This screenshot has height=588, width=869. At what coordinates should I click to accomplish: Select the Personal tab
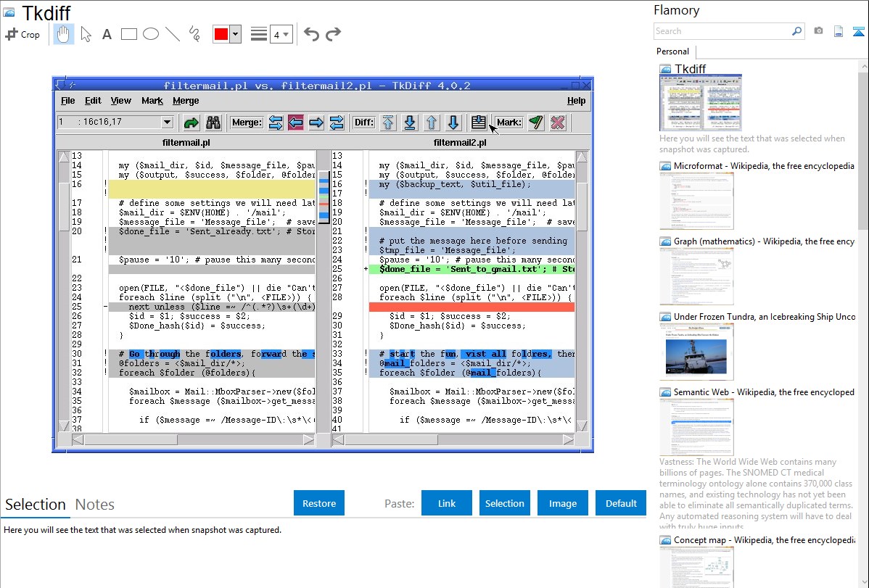673,51
